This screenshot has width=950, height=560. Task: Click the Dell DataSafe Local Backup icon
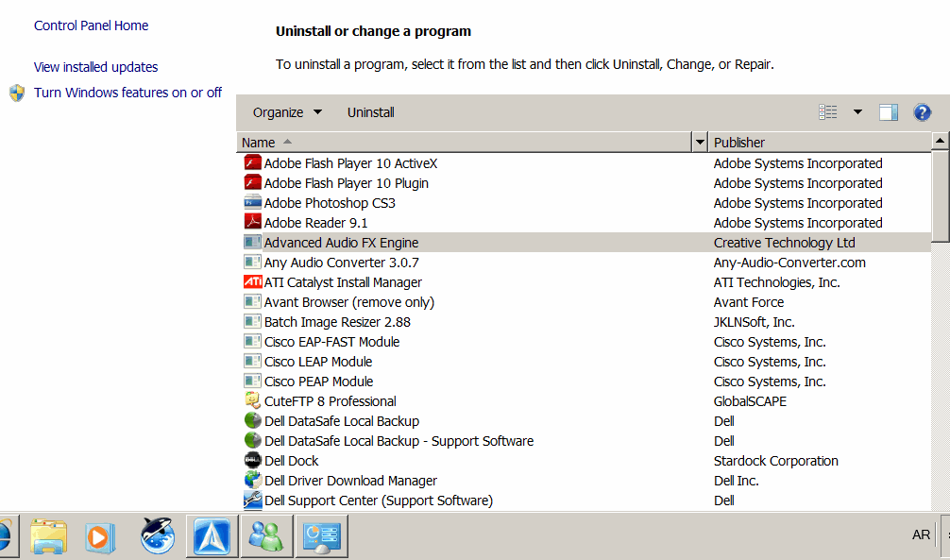point(253,420)
